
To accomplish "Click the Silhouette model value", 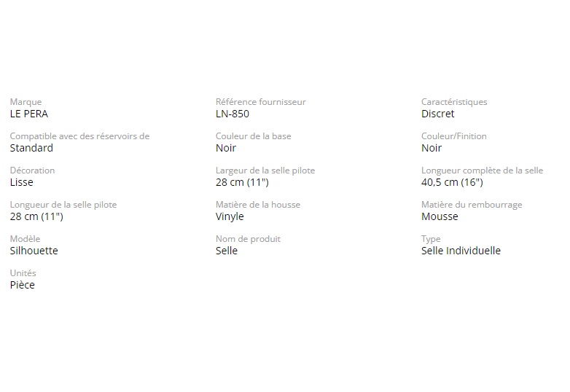I will [34, 251].
